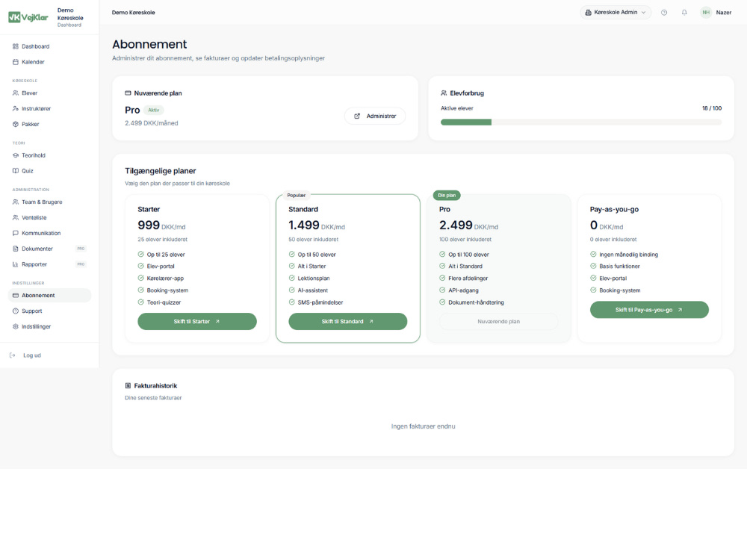747x560 pixels.
Task: Click the Nuværende plan card icon
Action: tap(128, 93)
